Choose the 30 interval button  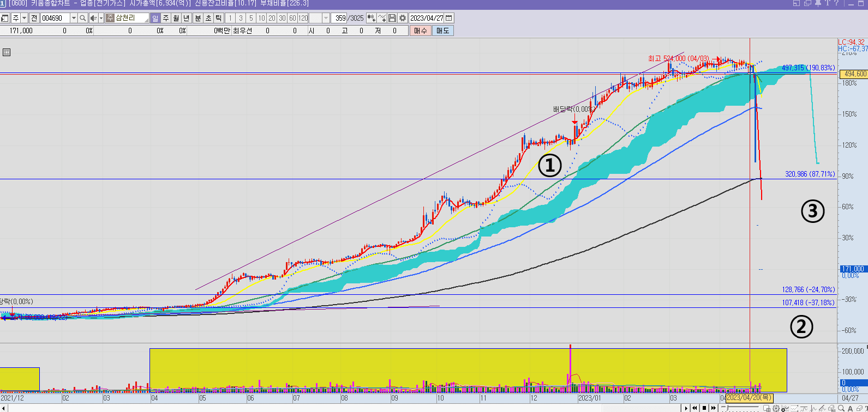[x=282, y=18]
